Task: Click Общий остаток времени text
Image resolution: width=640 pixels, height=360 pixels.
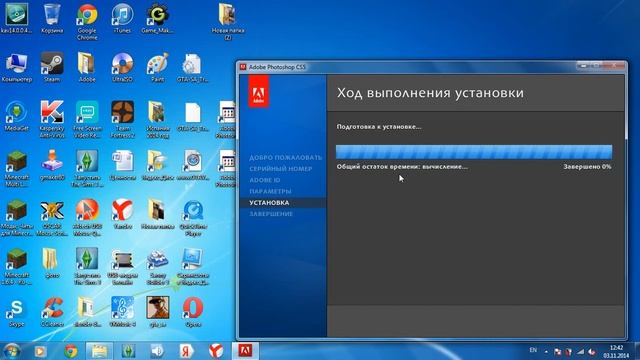Action: click(x=402, y=167)
